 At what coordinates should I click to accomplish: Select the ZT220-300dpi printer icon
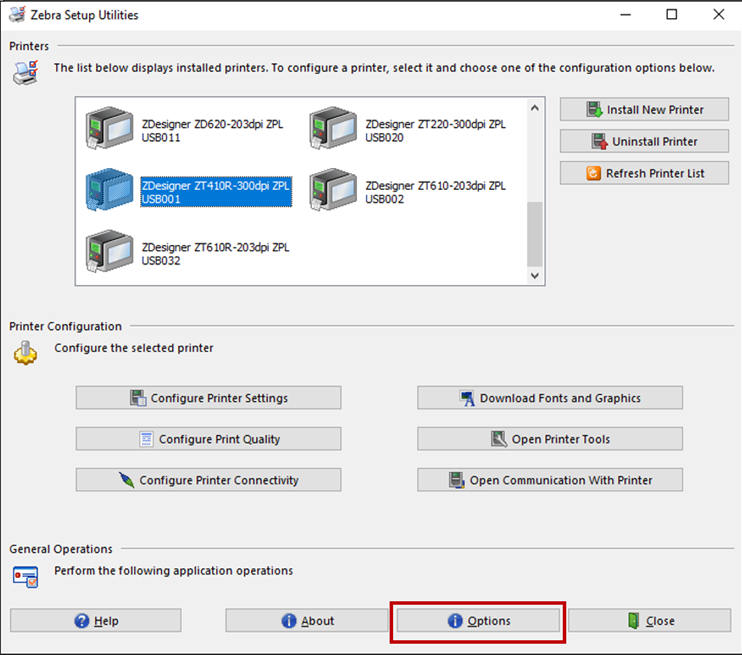(333, 128)
